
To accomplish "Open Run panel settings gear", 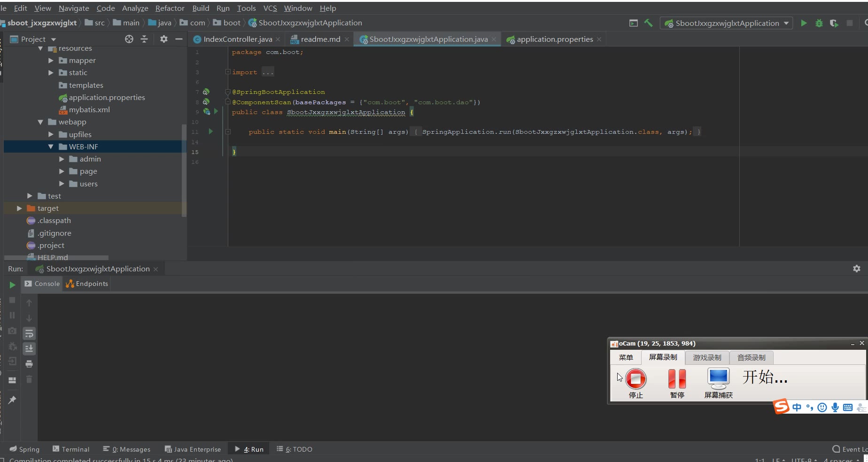I will tap(856, 269).
